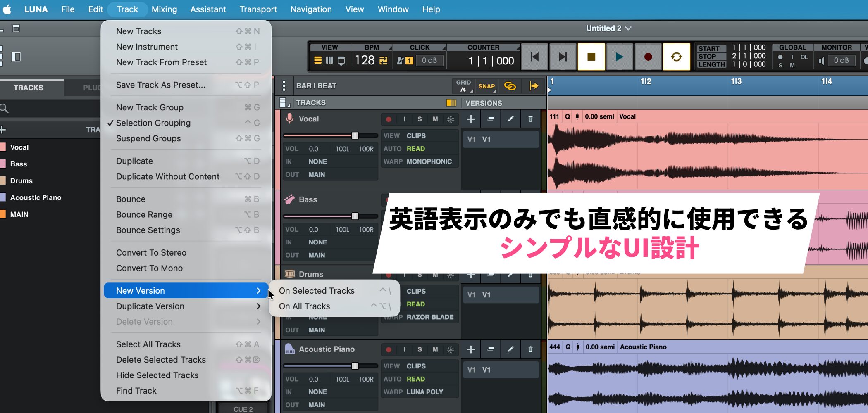Toggle the loop cycle button

(676, 57)
